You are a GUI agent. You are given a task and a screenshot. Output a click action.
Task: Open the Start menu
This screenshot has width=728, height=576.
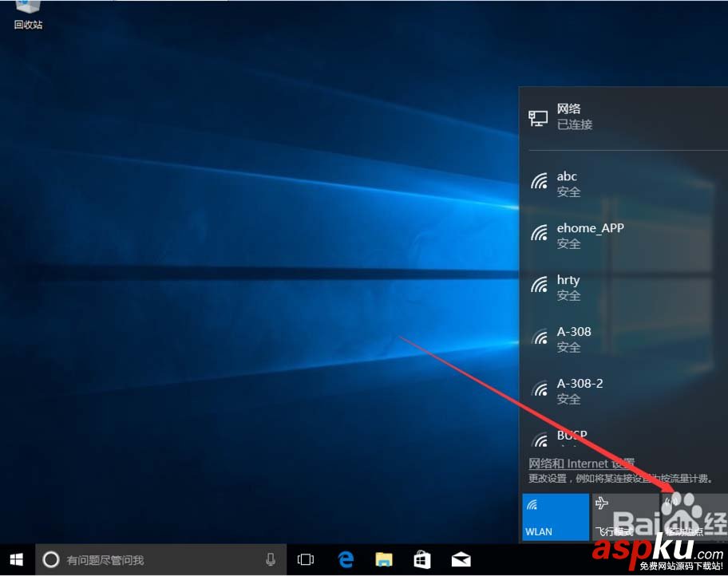click(15, 559)
